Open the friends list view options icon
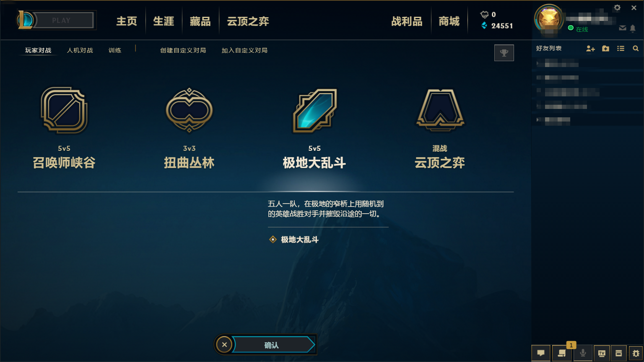Screen dimensions: 644x362 (621, 49)
